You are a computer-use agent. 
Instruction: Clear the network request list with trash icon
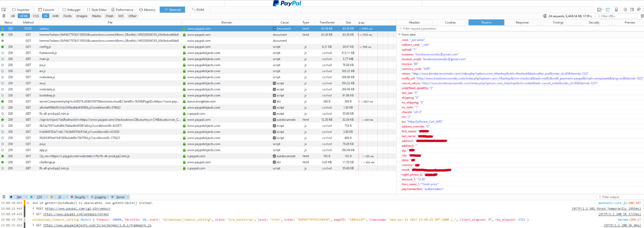[4, 16]
